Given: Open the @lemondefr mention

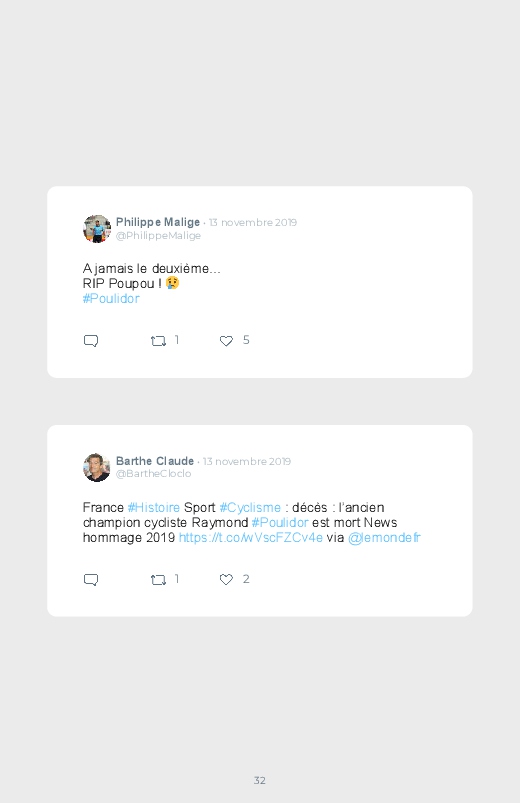Looking at the screenshot, I should click(x=384, y=537).
